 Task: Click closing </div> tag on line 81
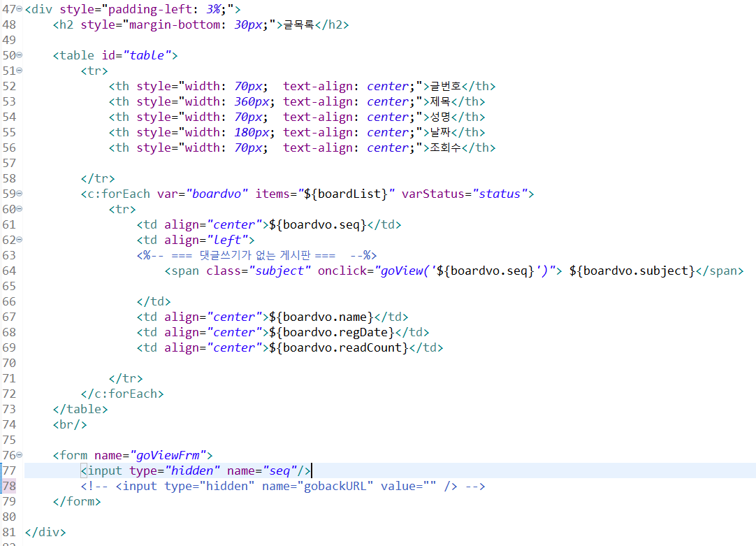(x=45, y=533)
